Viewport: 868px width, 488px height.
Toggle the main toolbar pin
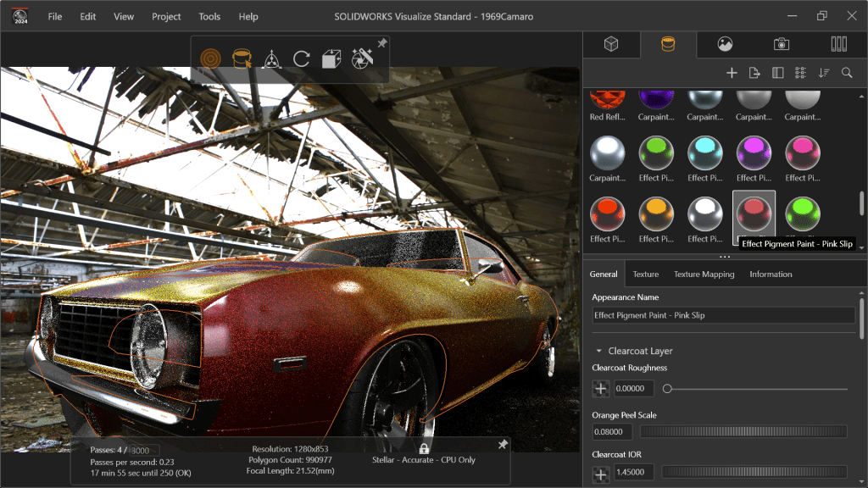382,42
